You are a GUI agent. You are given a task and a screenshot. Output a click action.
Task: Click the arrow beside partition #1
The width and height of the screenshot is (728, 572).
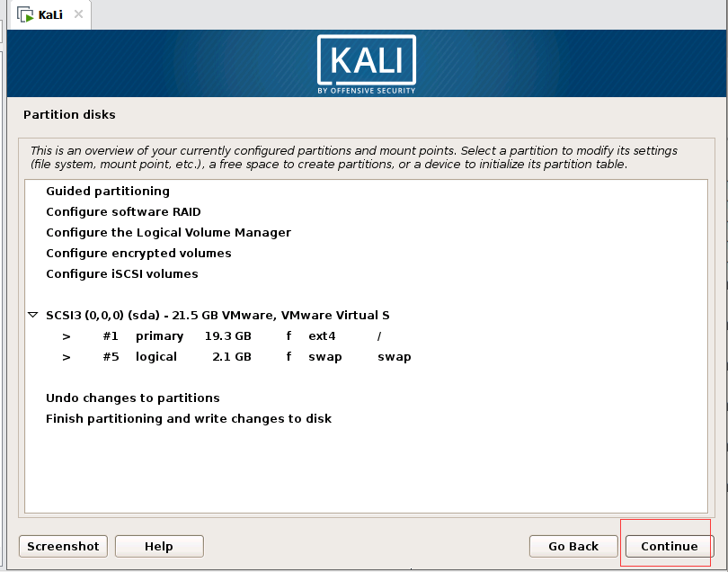(x=67, y=336)
